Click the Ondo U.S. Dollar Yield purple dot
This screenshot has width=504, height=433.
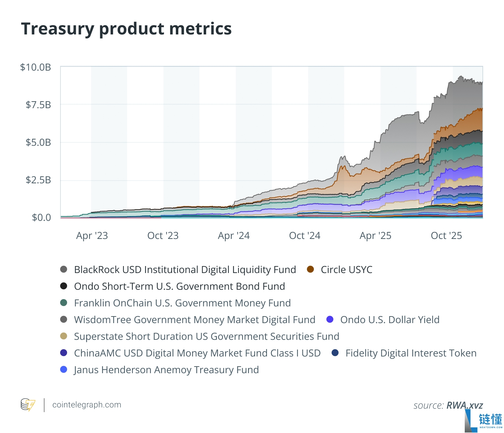coord(330,320)
